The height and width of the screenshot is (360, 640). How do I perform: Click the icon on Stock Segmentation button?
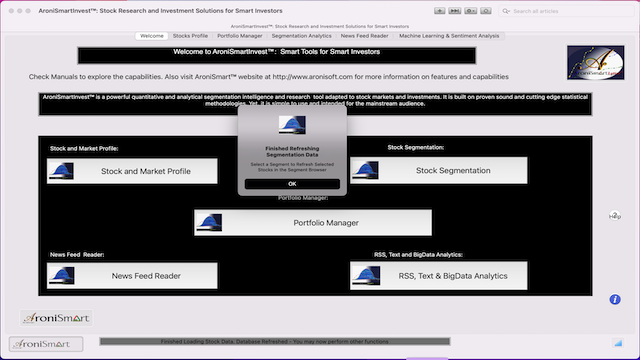click(365, 170)
